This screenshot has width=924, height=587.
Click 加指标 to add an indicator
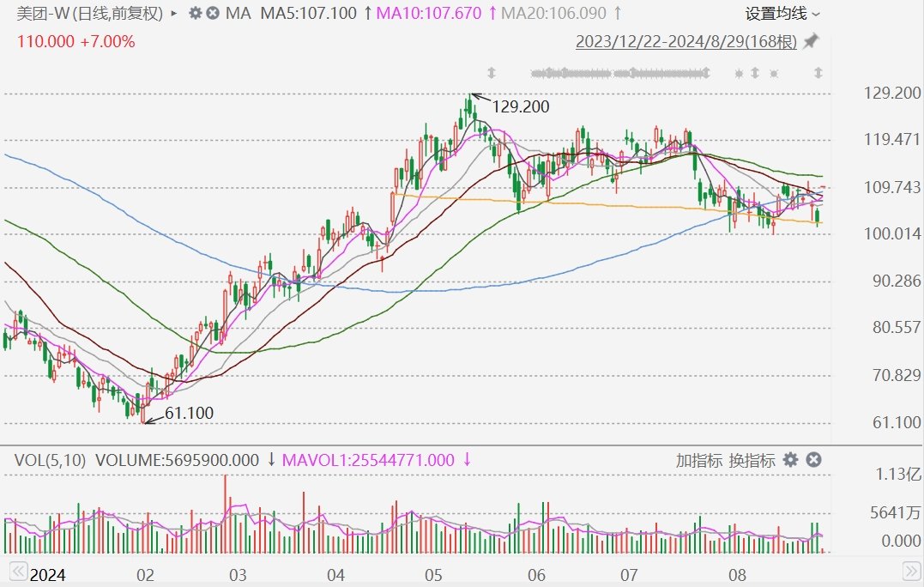pos(698,460)
